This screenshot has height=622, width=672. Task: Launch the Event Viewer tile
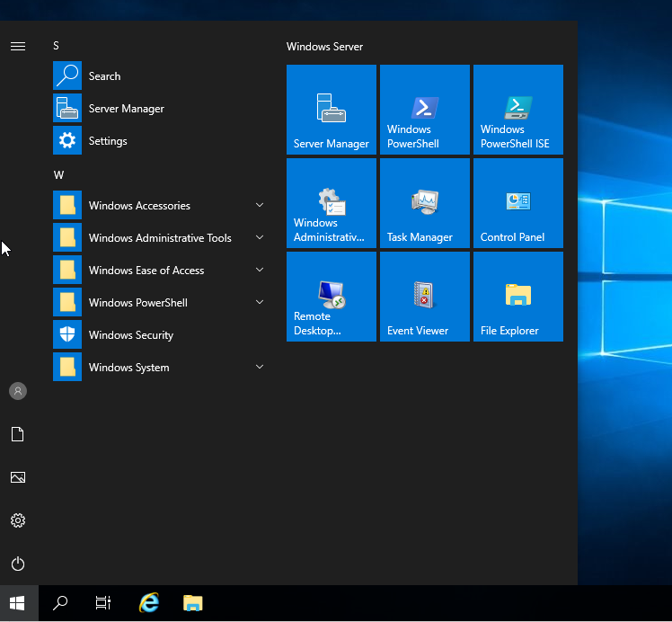[425, 297]
